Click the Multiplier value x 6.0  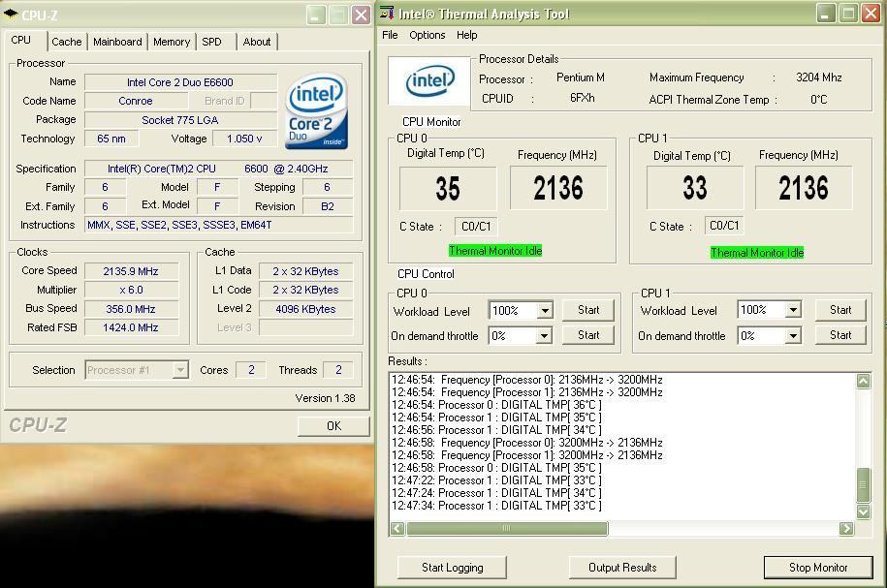(x=131, y=290)
